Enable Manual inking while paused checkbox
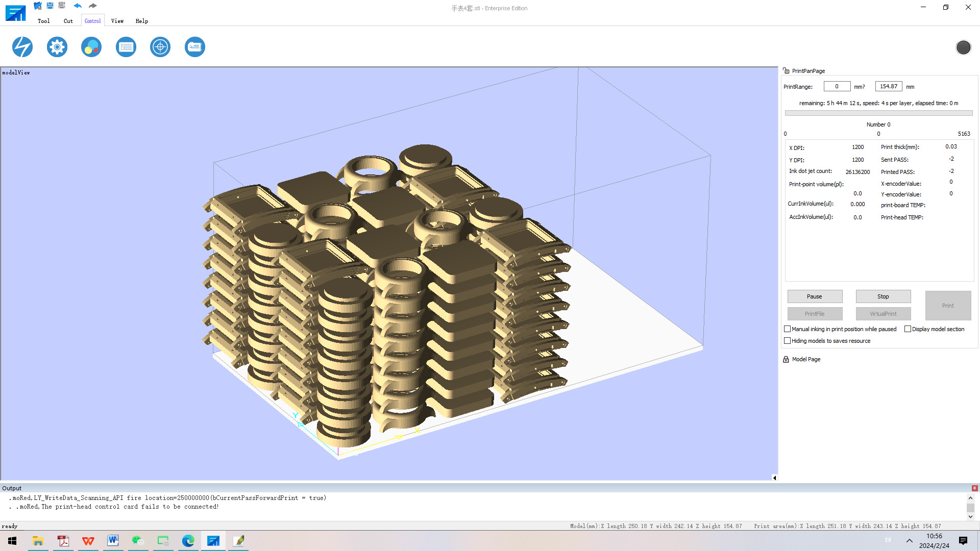The height and width of the screenshot is (551, 980). click(x=787, y=329)
